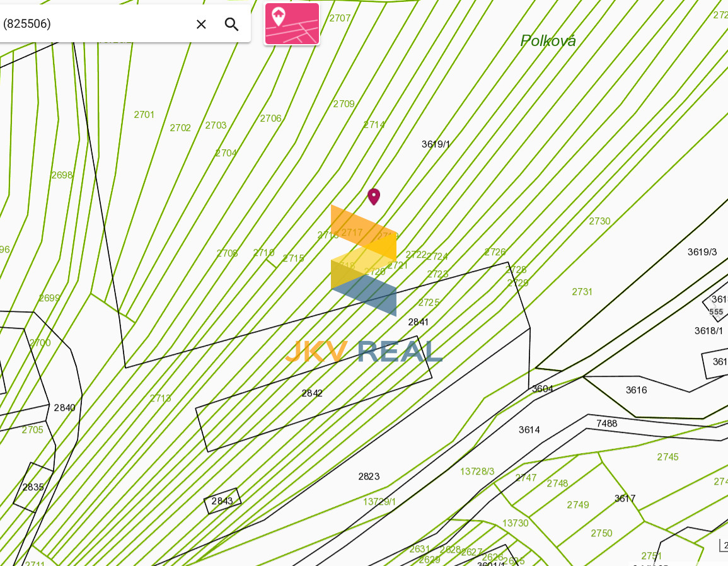Select green parcel number 2699

(49, 298)
